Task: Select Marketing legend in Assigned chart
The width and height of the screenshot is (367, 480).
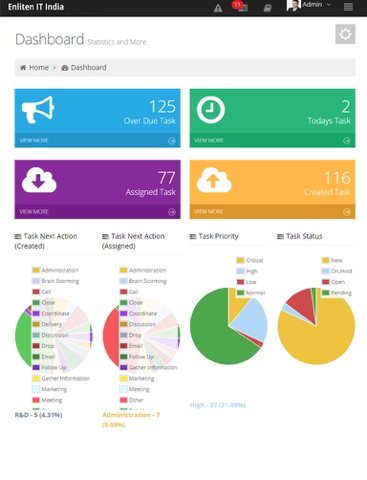Action: coord(137,378)
